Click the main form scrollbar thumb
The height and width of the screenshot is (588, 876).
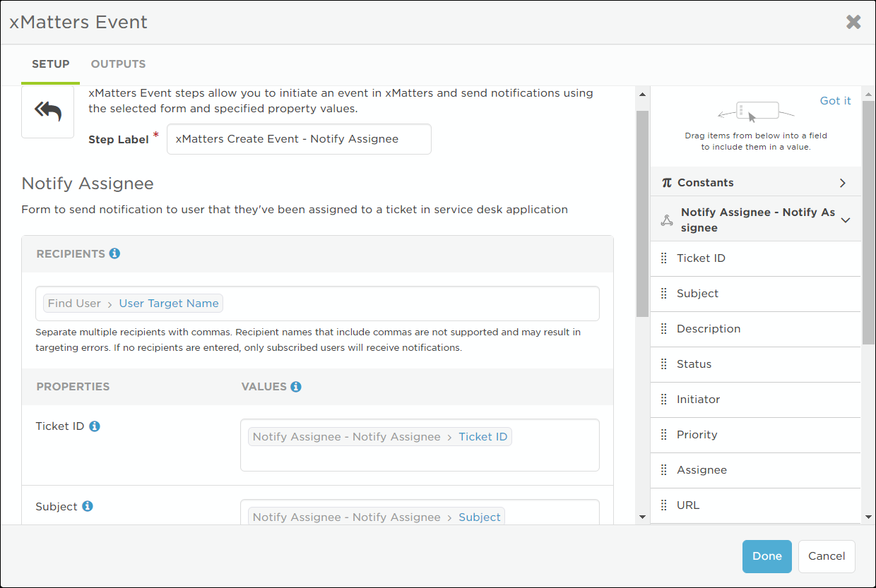pyautogui.click(x=641, y=213)
